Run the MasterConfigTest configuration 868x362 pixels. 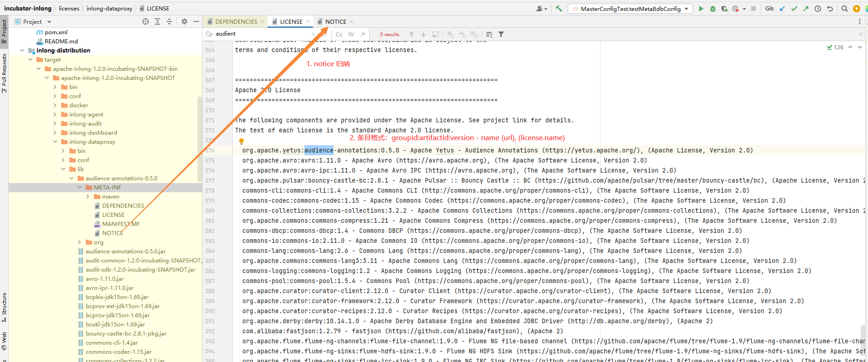(x=701, y=9)
